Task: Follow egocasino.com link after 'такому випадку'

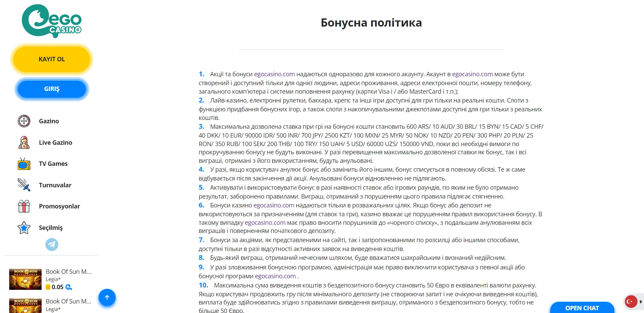Action: (265, 223)
